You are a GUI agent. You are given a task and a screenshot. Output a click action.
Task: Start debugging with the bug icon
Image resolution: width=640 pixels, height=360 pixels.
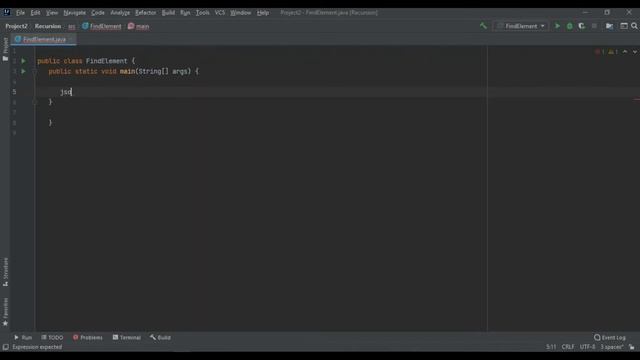tap(569, 26)
